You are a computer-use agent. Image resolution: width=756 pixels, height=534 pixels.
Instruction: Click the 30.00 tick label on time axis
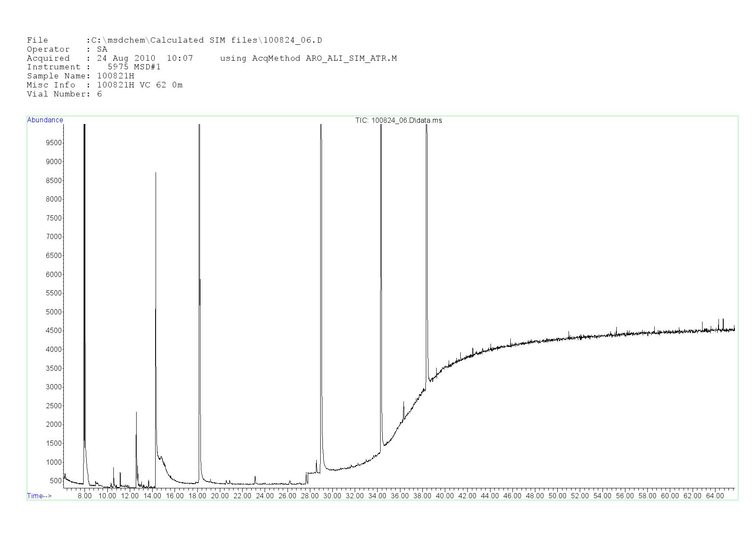332,496
